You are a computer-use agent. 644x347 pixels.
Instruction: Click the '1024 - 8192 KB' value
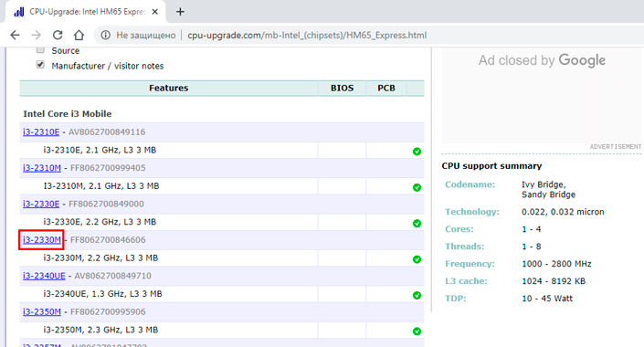[554, 281]
